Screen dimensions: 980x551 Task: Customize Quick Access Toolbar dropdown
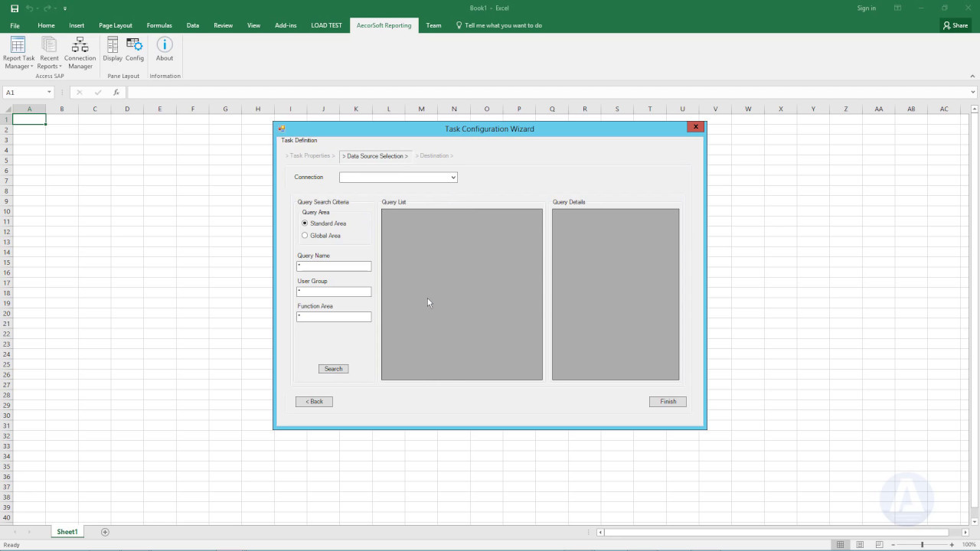click(65, 8)
